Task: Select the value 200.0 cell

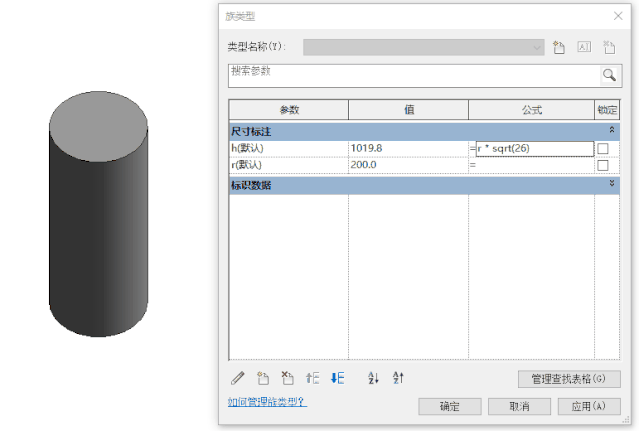Action: pyautogui.click(x=408, y=165)
